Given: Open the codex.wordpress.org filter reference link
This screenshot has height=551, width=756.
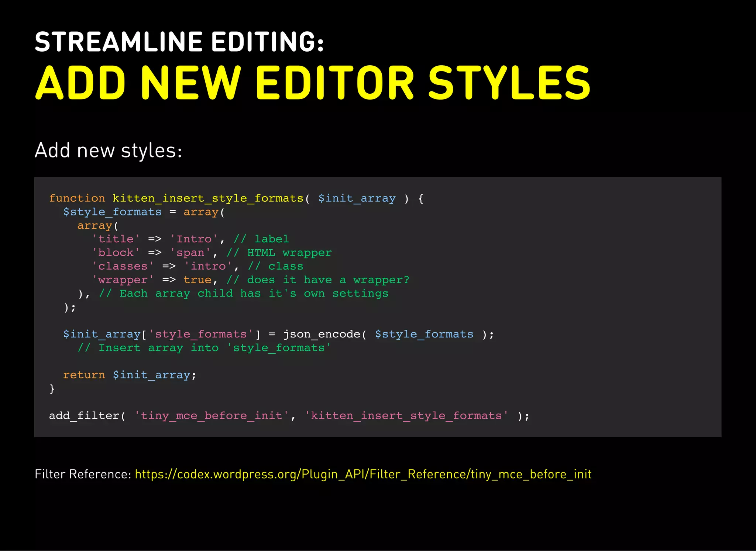Looking at the screenshot, I should [x=363, y=474].
